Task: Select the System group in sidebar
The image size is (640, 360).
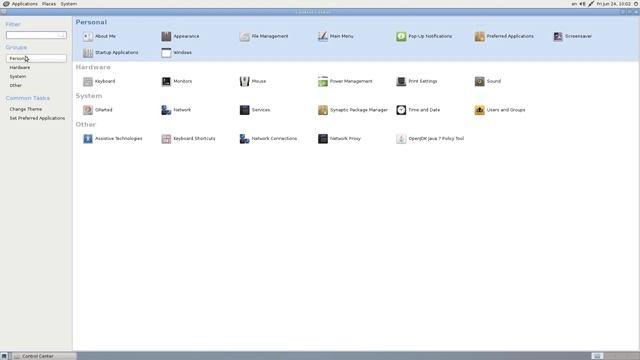Action: pyautogui.click(x=18, y=76)
